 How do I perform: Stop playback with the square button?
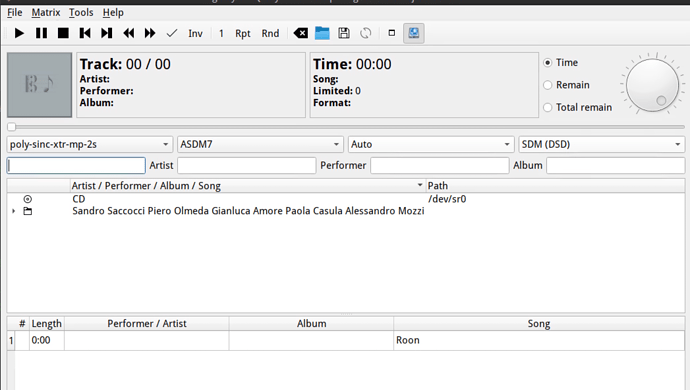(x=63, y=33)
